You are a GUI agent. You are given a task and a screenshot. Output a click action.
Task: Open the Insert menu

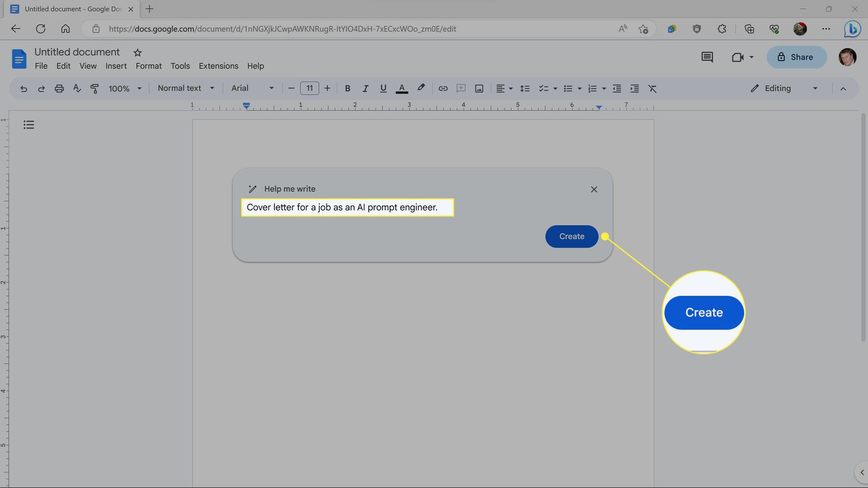tap(116, 66)
